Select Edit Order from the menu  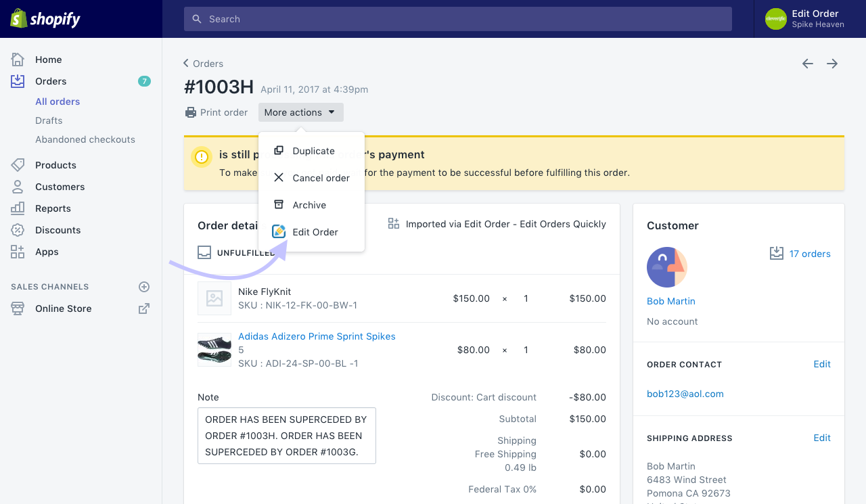(315, 232)
